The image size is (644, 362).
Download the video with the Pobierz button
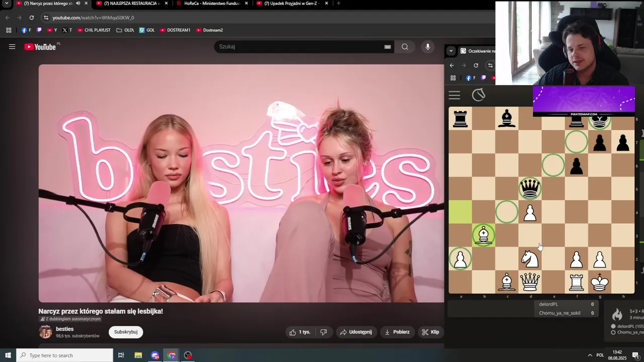[x=397, y=332]
